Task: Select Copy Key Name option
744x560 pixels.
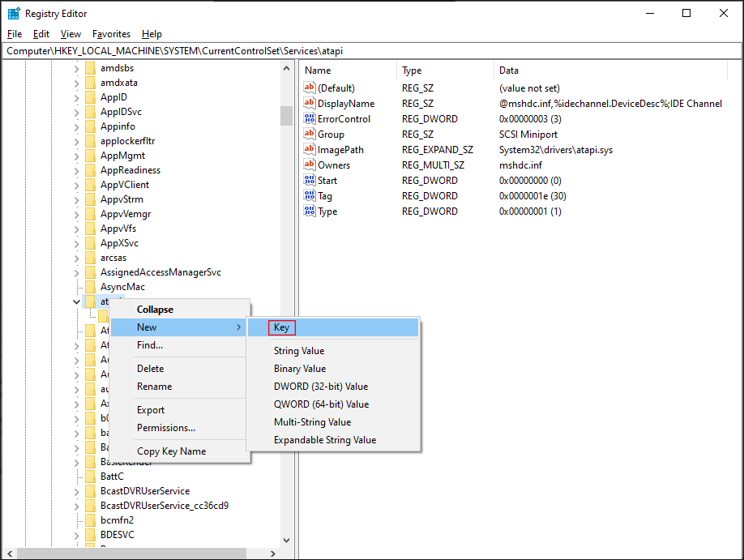Action: (178, 451)
